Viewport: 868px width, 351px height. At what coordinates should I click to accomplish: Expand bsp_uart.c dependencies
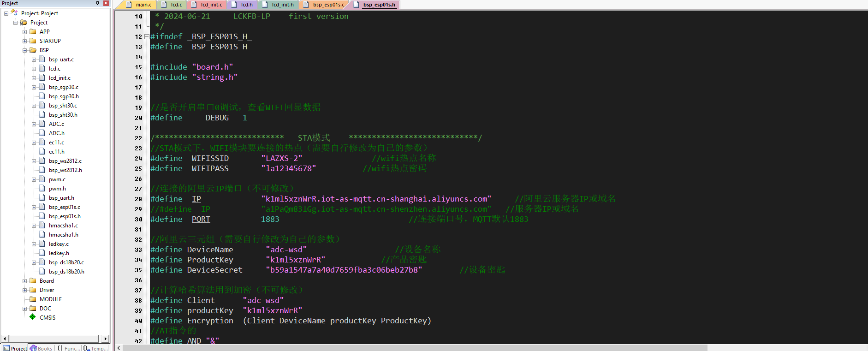click(34, 59)
